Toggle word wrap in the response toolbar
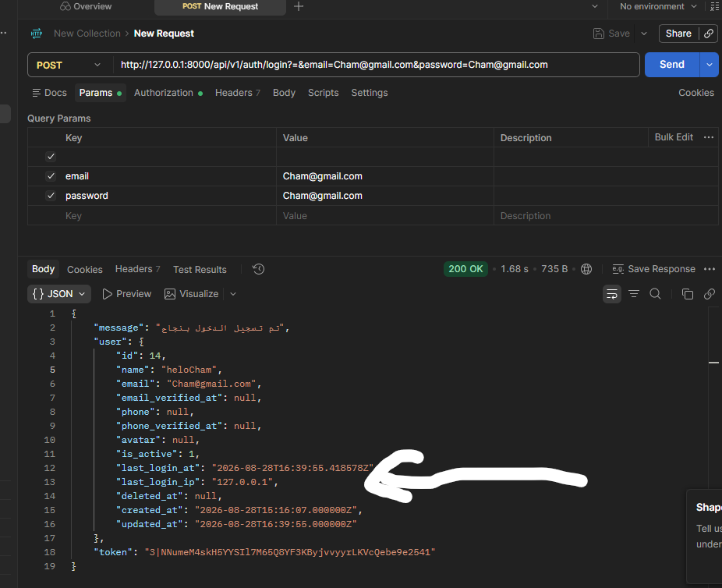The image size is (722, 588). (611, 294)
